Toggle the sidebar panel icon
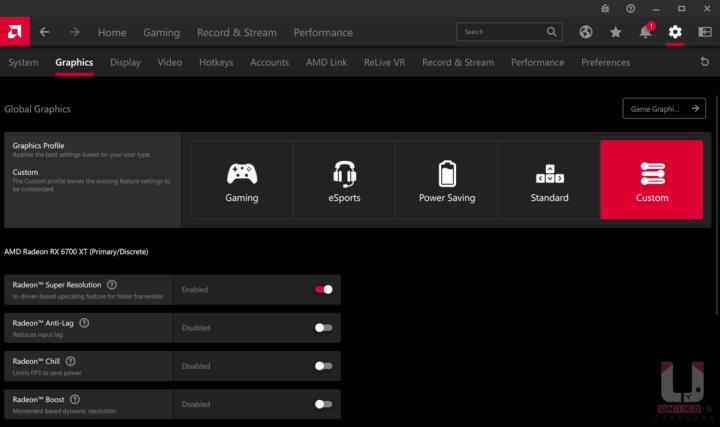This screenshot has height=427, width=720. (705, 32)
